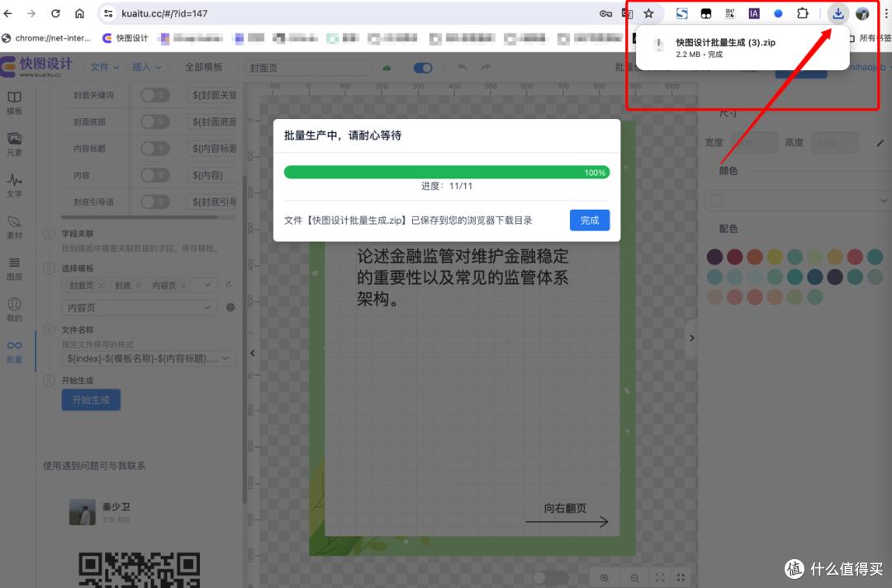Open 全部模板 in the top bar
The image size is (892, 588).
click(203, 67)
